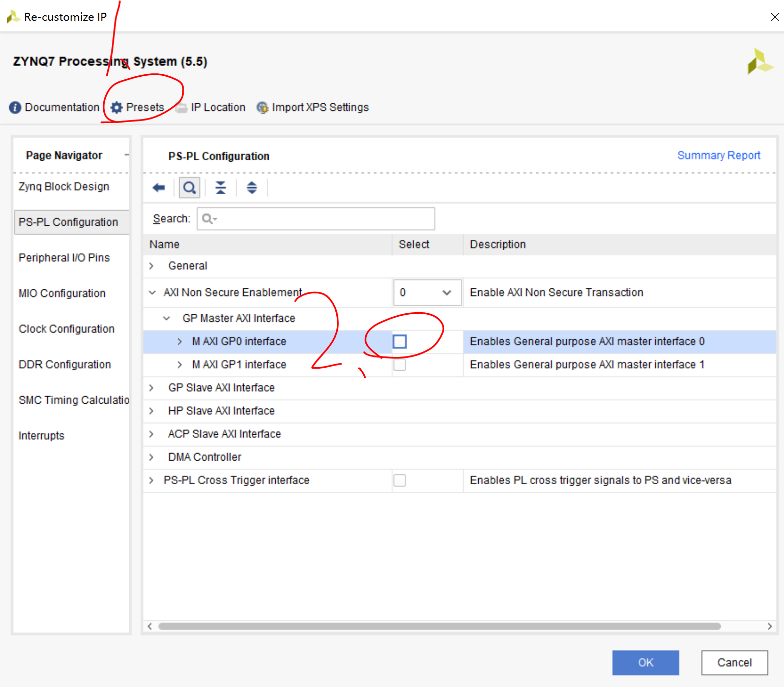Toggle the search magnifier toolbar icon
Viewport: 784px width, 687px height.
(x=189, y=188)
